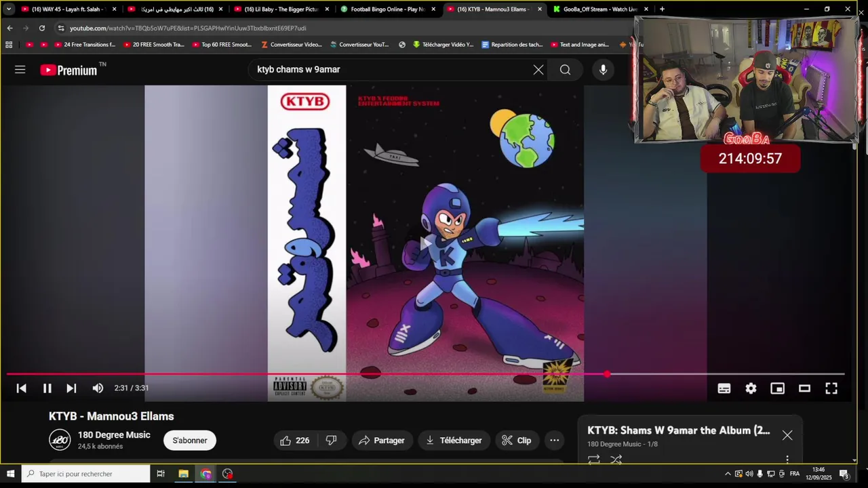Open Top 60 FREE Smoot... bookmark
The image size is (868, 488).
[x=222, y=45]
